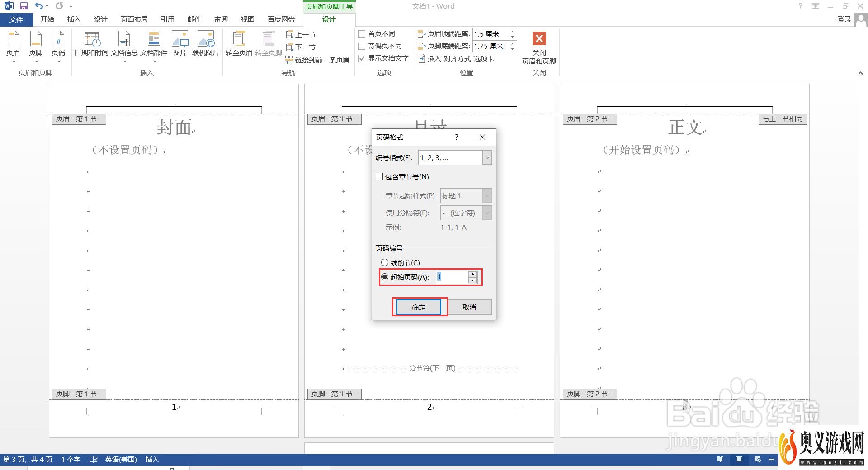Click the 与上一节相同 label on page three
This screenshot has width=868, height=470.
click(783, 119)
